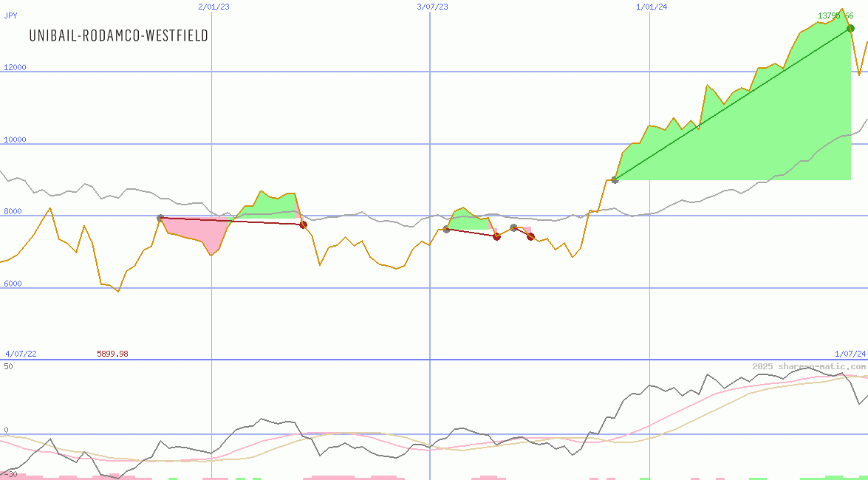
Task: Click the green 13795.66 high value label
Action: [835, 16]
